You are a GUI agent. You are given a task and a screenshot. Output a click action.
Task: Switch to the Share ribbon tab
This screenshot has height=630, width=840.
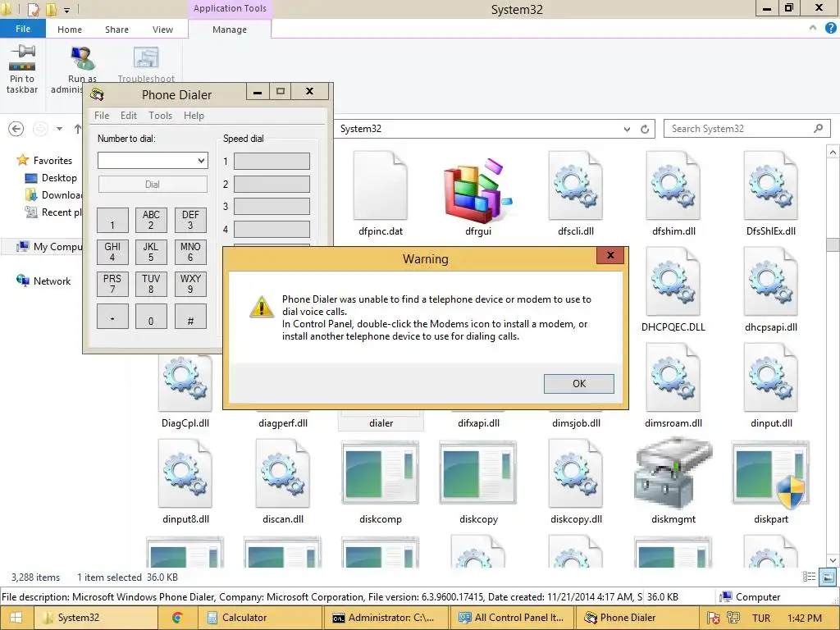[116, 30]
